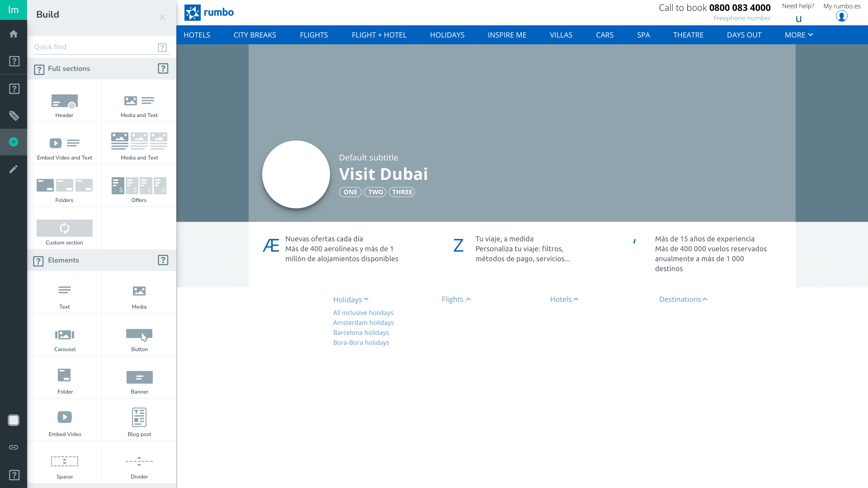Click the link chain icon in sidebar
868x488 pixels.
14,447
